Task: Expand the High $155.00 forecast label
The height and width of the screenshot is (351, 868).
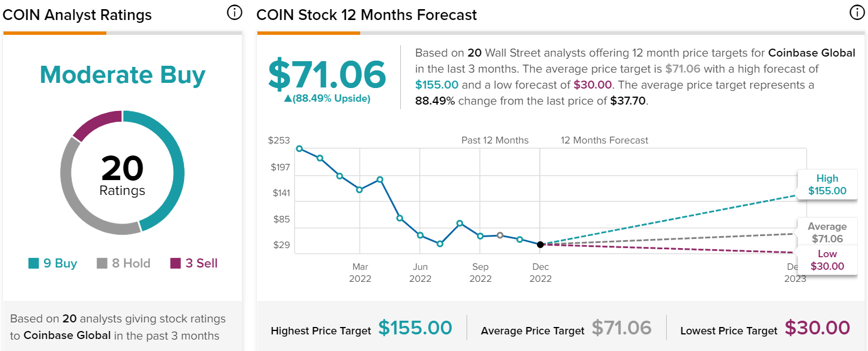Action: coord(827,185)
